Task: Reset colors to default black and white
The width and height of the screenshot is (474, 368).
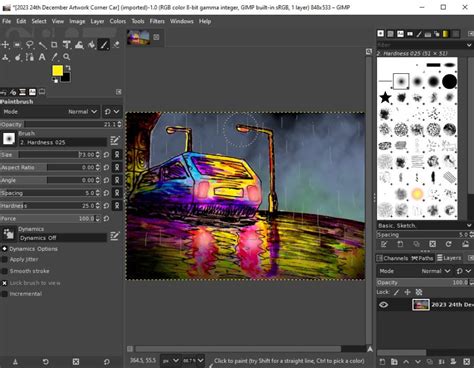Action: click(55, 80)
